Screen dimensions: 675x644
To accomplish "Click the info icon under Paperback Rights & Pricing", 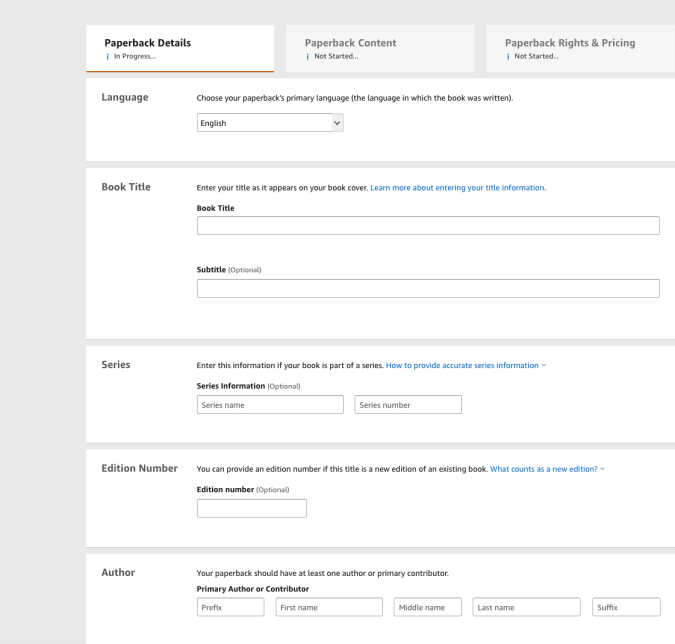I will (x=507, y=56).
